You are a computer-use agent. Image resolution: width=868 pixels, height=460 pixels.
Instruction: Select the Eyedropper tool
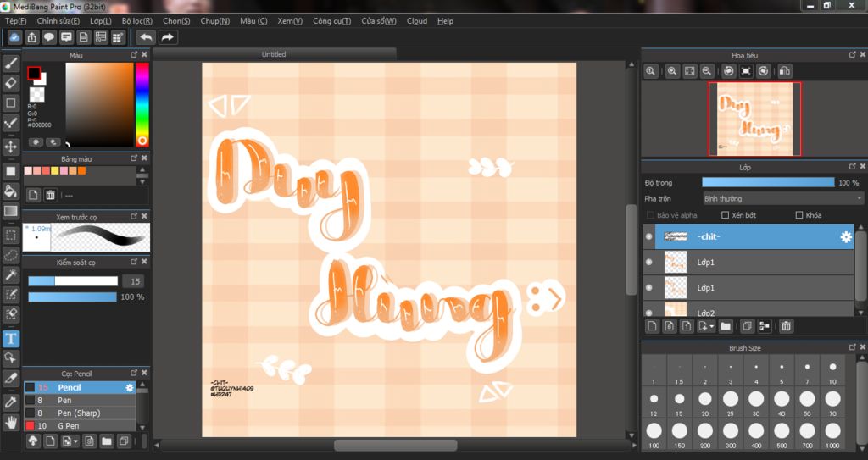10,402
